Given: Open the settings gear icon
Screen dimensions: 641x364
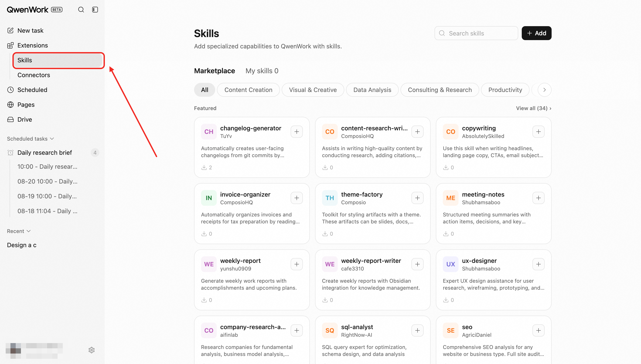Looking at the screenshot, I should (x=92, y=350).
